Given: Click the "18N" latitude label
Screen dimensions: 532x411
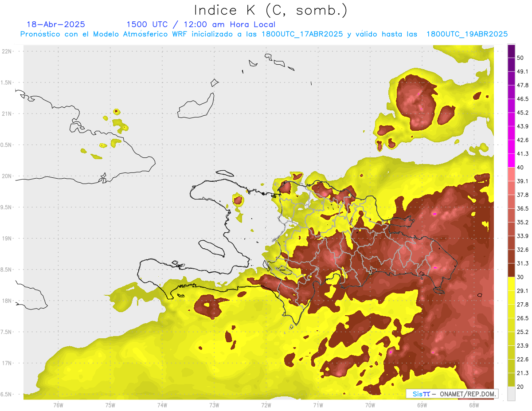Looking at the screenshot, I should click(8, 301).
